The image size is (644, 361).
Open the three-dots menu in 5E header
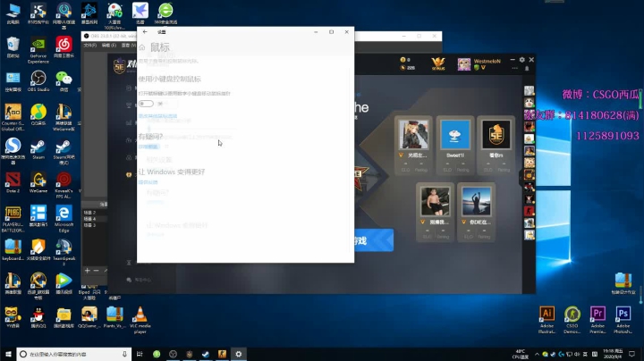[x=514, y=68]
